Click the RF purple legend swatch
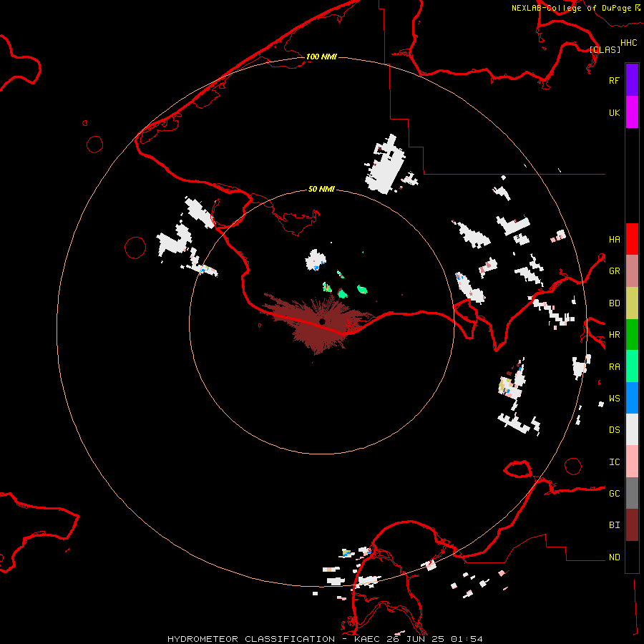 [x=632, y=80]
